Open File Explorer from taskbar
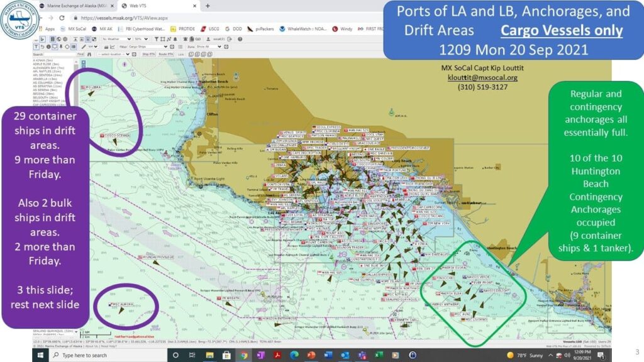The width and height of the screenshot is (644, 362). click(x=209, y=355)
